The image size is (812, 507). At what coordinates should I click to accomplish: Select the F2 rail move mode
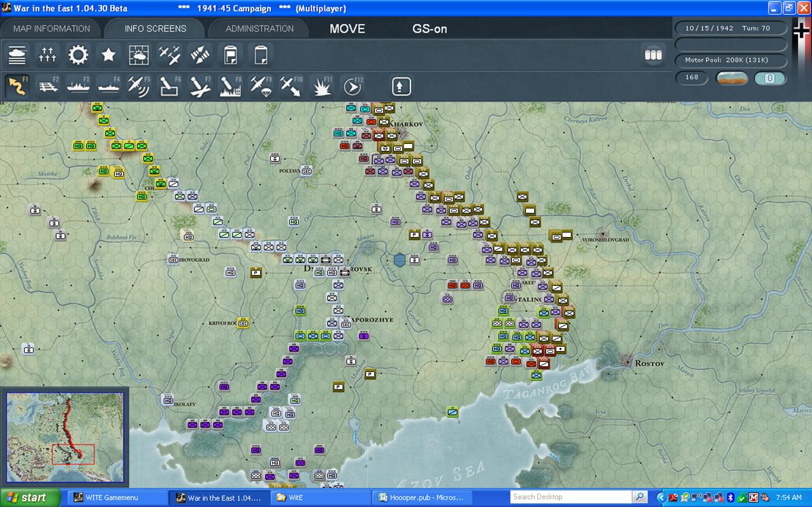pos(48,87)
